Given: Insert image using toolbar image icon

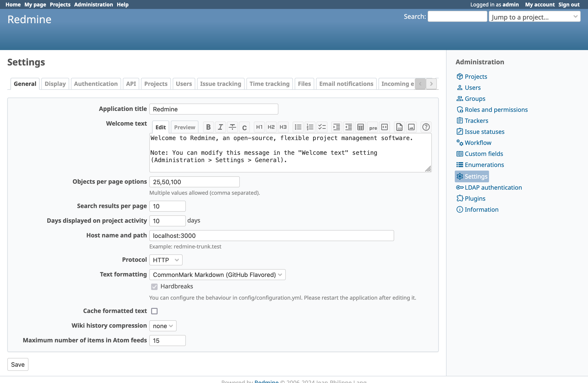Looking at the screenshot, I should (x=411, y=127).
